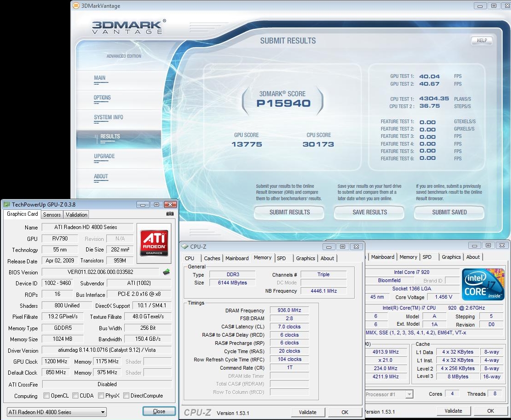The height and width of the screenshot is (420, 511).
Task: Click the GPU score value 13775
Action: tap(247, 144)
